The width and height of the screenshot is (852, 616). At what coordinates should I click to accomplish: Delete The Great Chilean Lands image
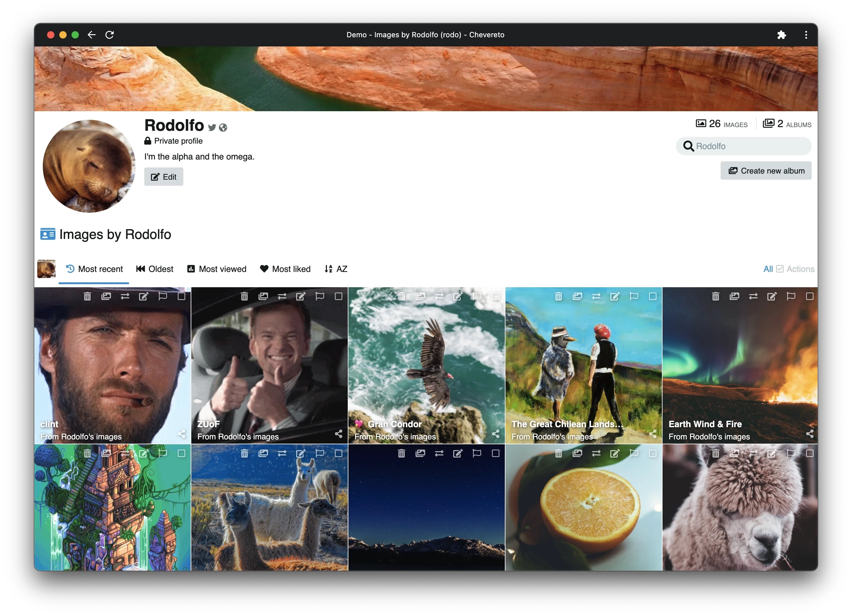(559, 296)
